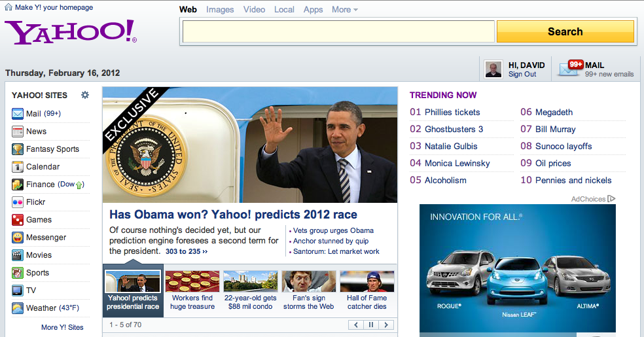Click the 99+ mail envelope icon in header
The width and height of the screenshot is (644, 337).
570,68
